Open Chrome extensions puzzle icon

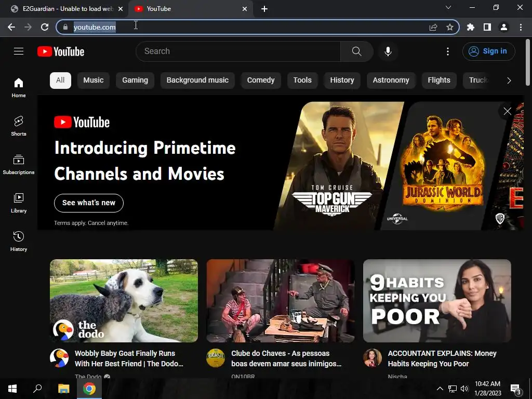click(471, 27)
